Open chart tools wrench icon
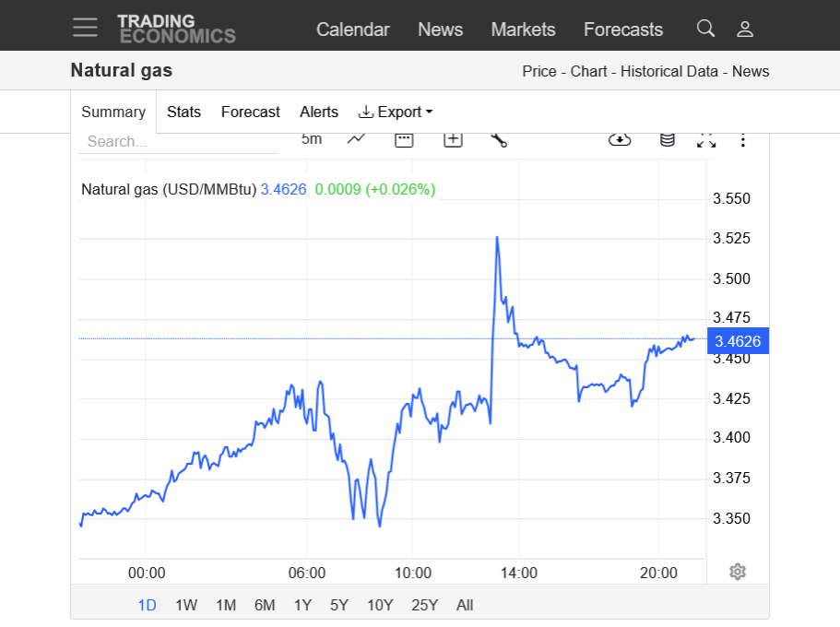This screenshot has height=627, width=840. (499, 139)
